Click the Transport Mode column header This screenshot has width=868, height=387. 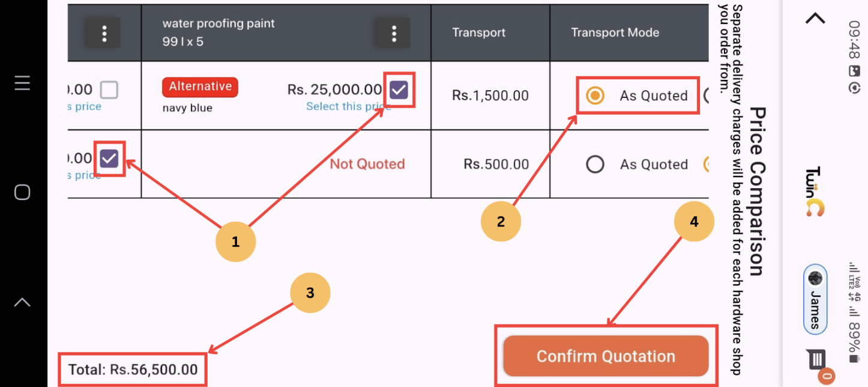615,32
